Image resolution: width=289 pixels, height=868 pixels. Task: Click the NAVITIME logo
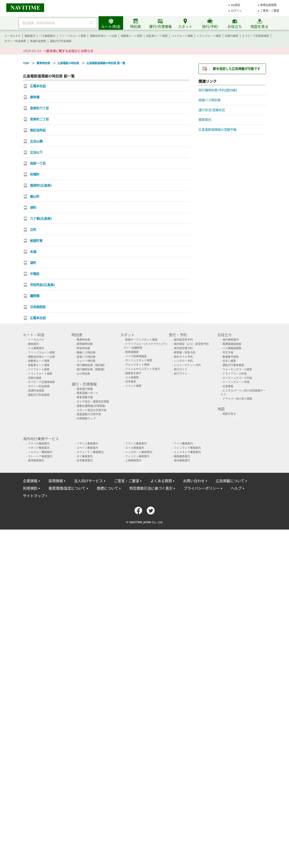(25, 8)
